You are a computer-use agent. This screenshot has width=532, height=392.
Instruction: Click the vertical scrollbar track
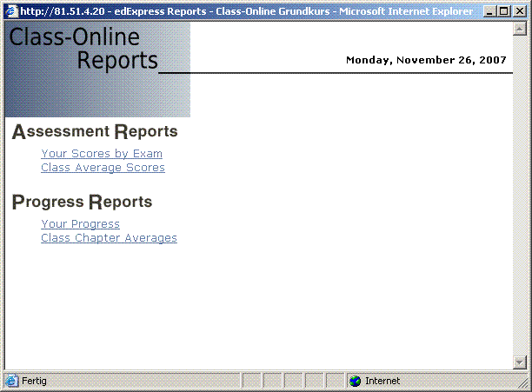pyautogui.click(x=520, y=196)
